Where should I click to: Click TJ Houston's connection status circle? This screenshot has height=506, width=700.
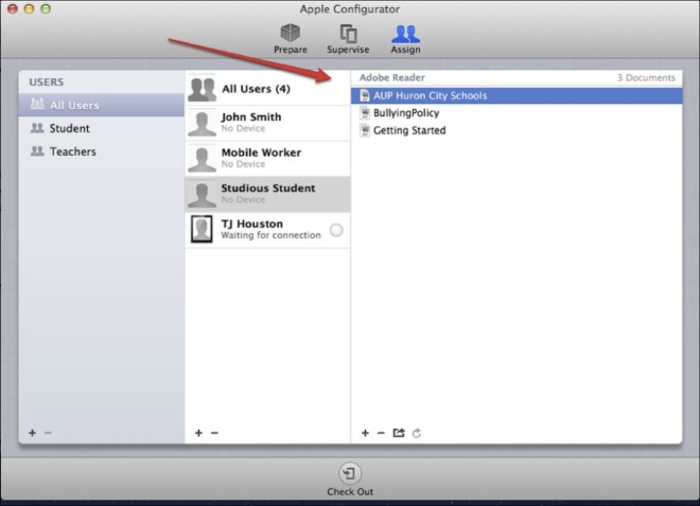336,230
